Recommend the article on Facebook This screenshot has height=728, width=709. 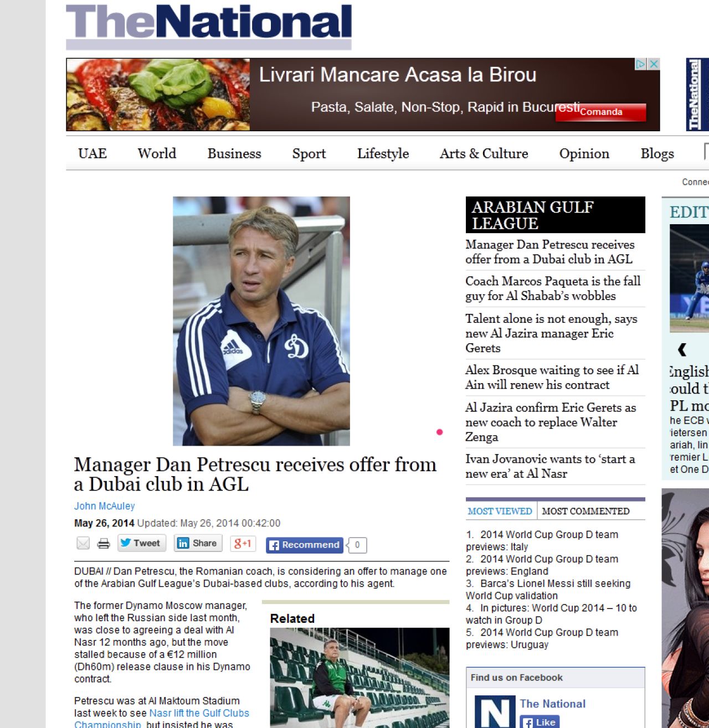305,545
